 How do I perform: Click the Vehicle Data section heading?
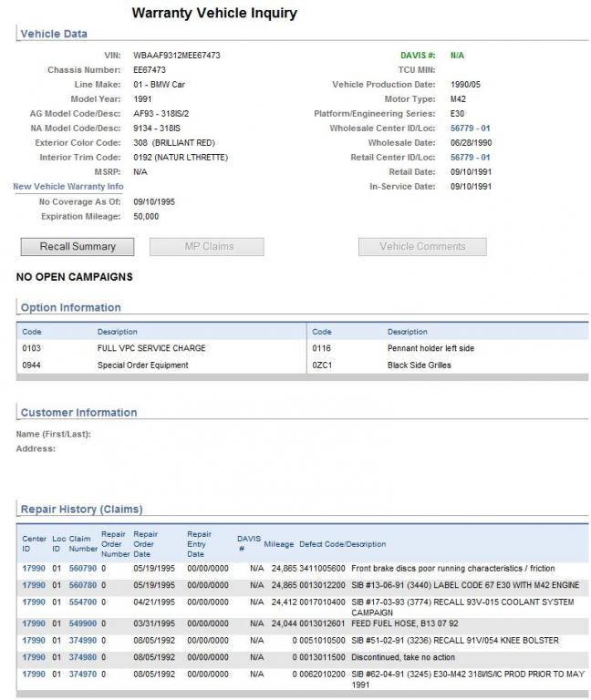(x=54, y=34)
